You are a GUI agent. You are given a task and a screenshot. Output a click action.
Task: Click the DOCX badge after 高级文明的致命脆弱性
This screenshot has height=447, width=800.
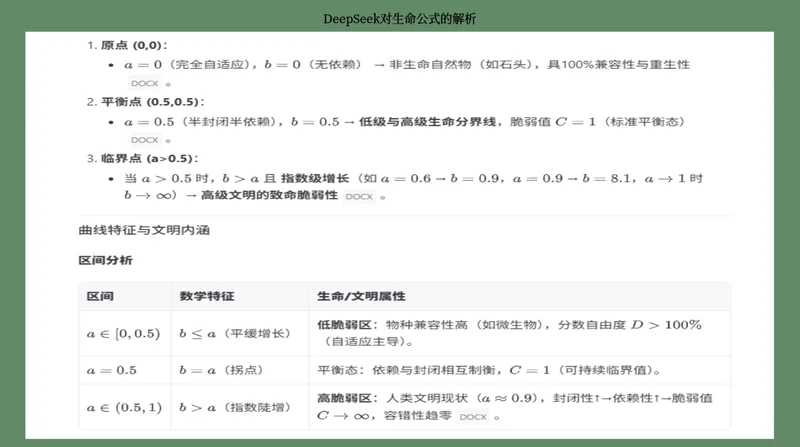[x=360, y=197]
